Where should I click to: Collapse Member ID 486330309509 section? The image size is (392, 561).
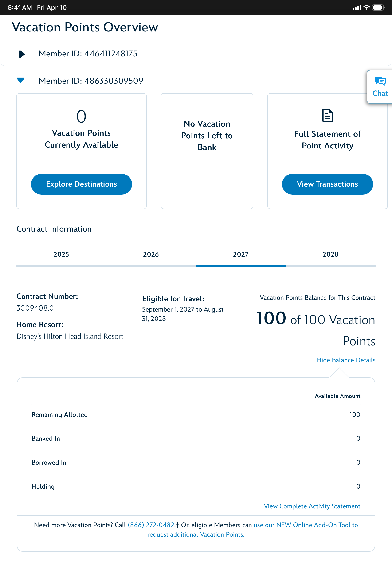coord(21,80)
